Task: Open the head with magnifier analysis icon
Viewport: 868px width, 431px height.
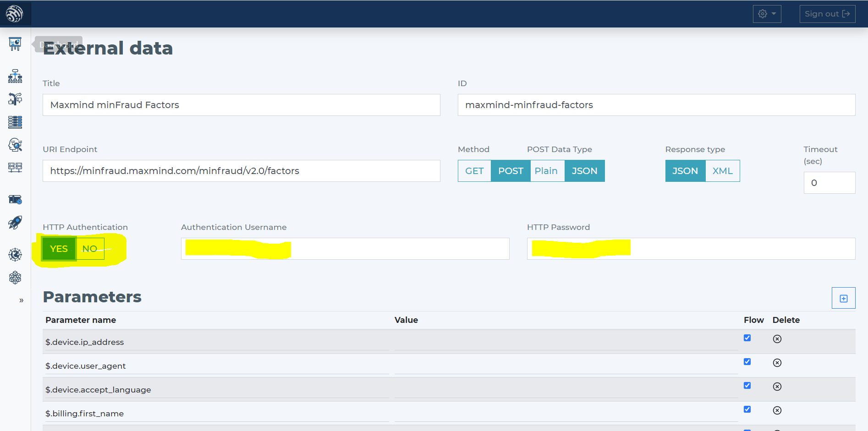Action: [x=15, y=145]
